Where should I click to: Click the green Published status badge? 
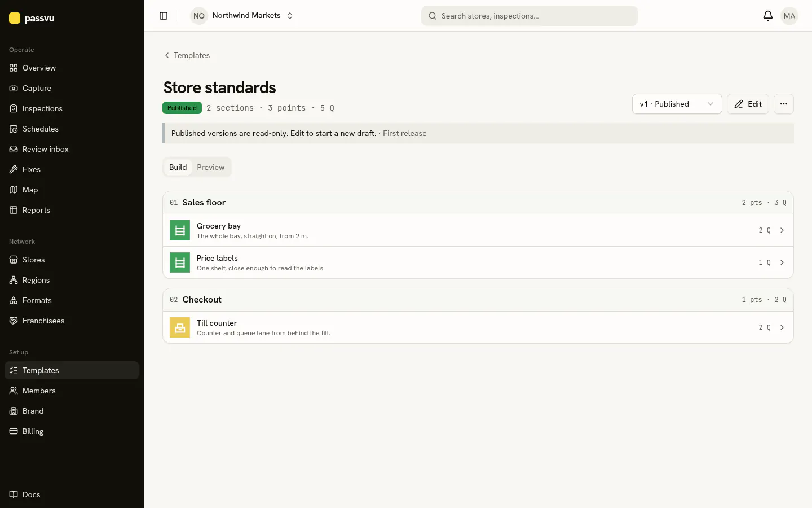pyautogui.click(x=182, y=108)
